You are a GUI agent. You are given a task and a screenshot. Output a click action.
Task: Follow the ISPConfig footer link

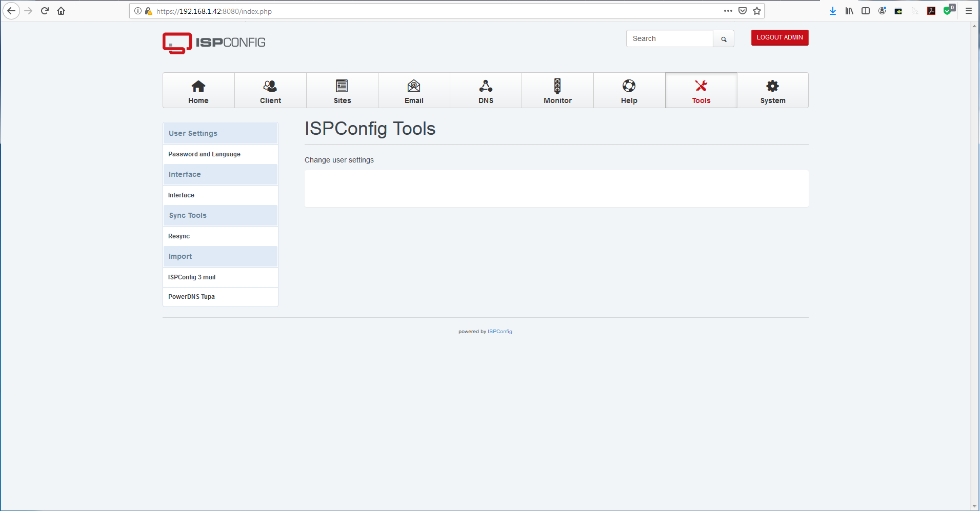click(499, 332)
